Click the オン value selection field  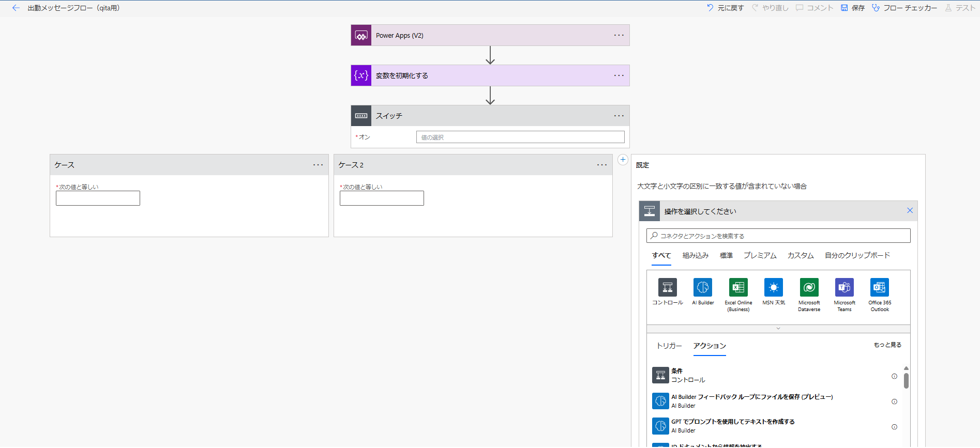click(520, 137)
